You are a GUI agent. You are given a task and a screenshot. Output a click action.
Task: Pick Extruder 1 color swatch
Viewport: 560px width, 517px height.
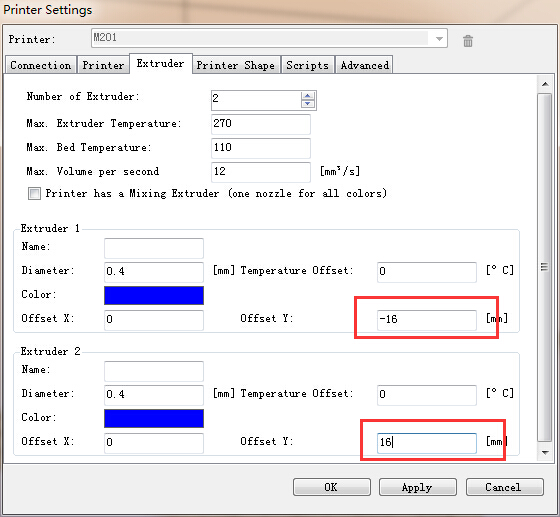tap(154, 295)
